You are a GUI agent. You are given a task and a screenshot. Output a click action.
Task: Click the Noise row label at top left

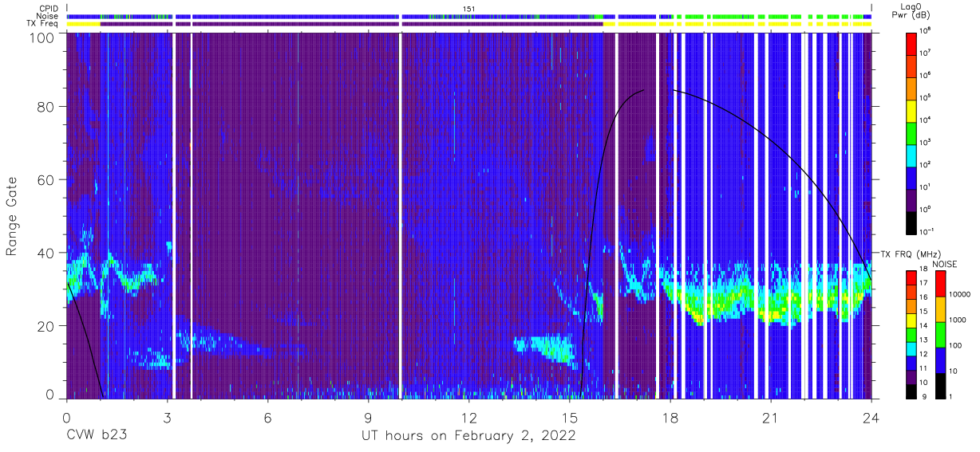[x=48, y=16]
